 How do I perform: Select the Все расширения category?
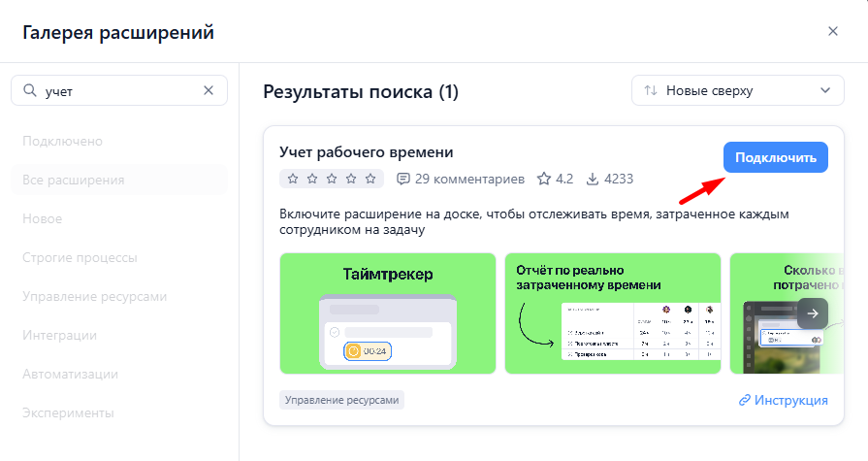point(74,180)
